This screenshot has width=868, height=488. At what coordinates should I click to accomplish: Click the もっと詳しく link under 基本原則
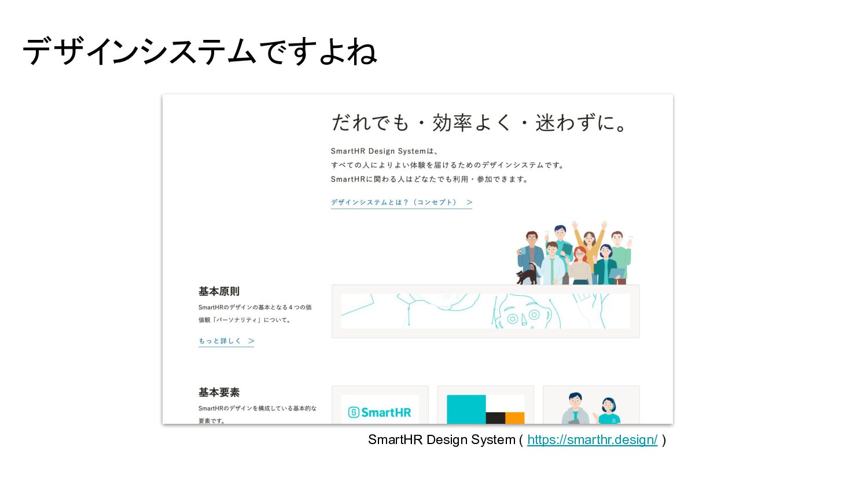(x=226, y=341)
